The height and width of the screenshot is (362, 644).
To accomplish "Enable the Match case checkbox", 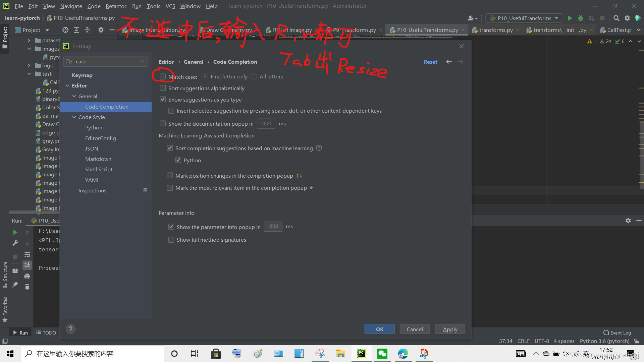I will (163, 77).
